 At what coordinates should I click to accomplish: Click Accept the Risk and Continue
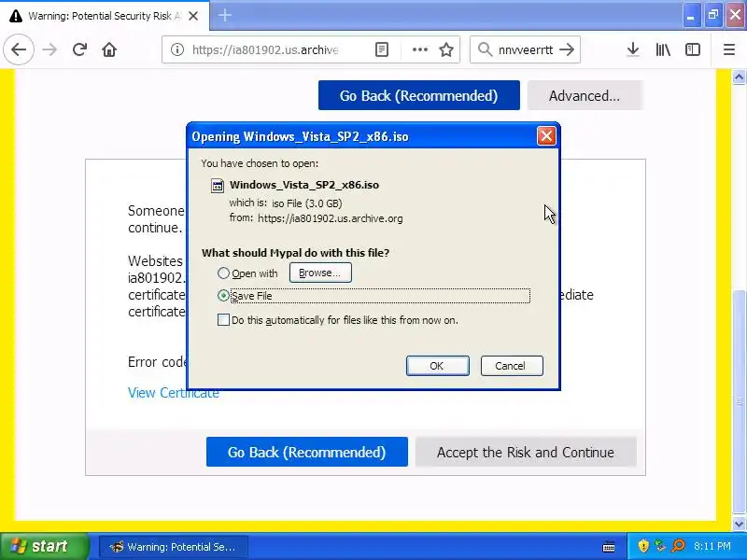[526, 452]
